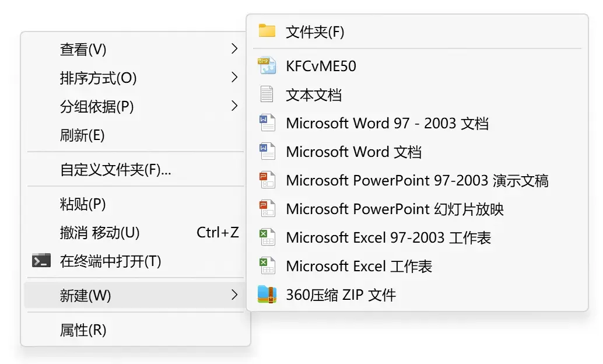Click the PowerPoint icon beside 演示文稿 entry

point(267,180)
